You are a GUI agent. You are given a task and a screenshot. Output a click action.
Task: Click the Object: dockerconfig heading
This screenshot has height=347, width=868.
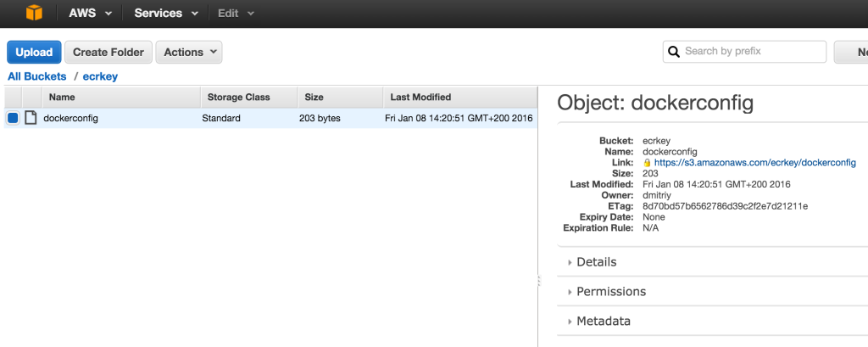[655, 104]
